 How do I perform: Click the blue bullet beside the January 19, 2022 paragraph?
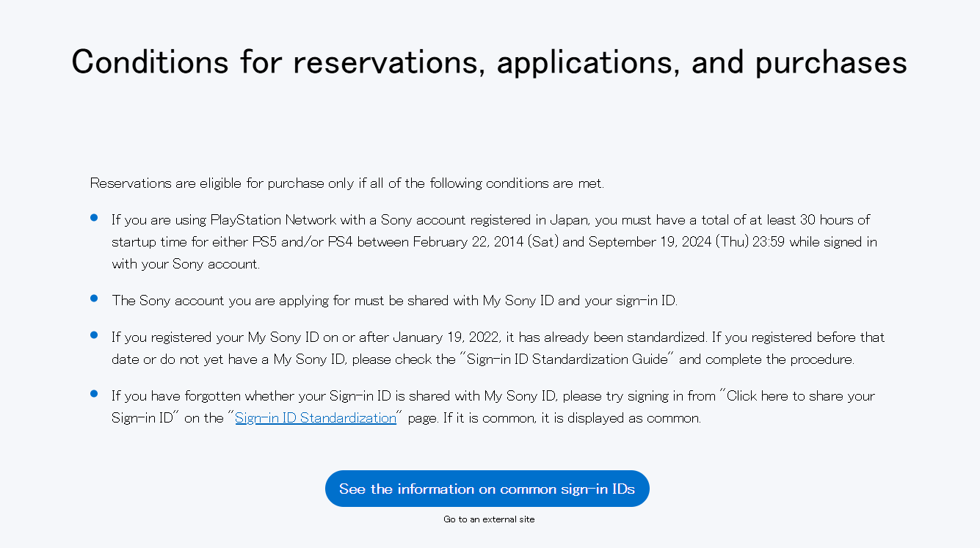[x=94, y=335]
